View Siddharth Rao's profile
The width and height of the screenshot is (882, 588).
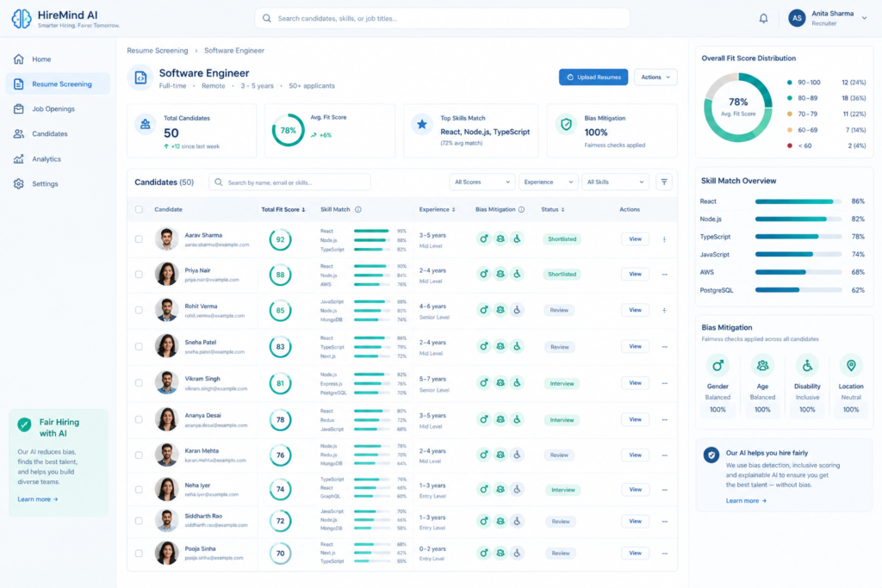pos(635,521)
